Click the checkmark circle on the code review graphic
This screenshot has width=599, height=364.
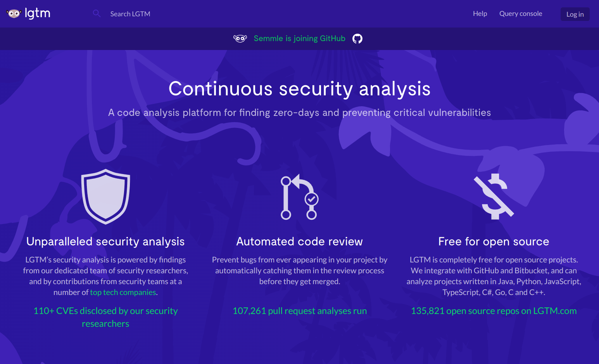point(311,198)
